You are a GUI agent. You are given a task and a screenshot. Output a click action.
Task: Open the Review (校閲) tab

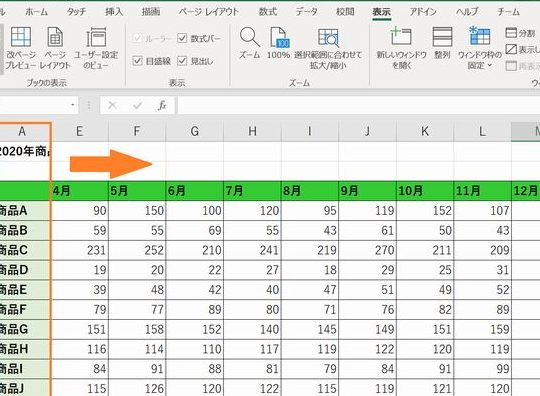(x=345, y=12)
